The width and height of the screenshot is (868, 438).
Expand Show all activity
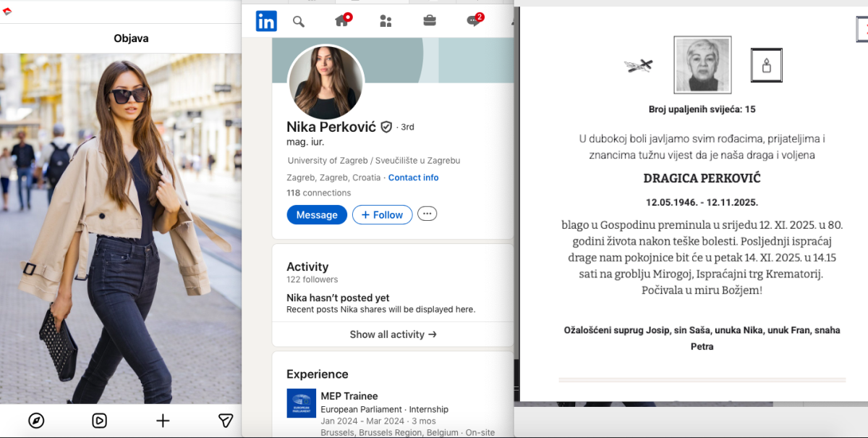coord(393,334)
